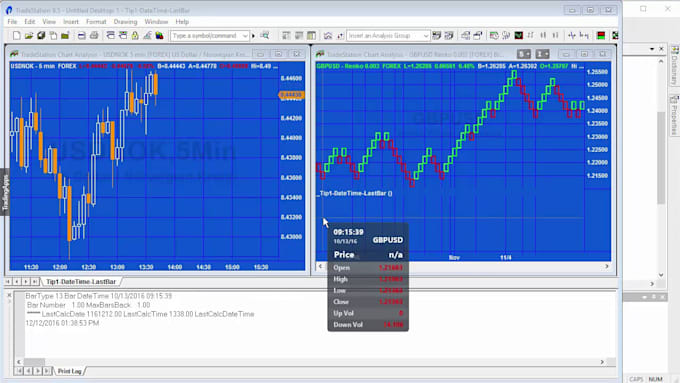This screenshot has width=680, height=383.
Task: Click the last Print Log tab navigation arrow
Action: [x=47, y=371]
